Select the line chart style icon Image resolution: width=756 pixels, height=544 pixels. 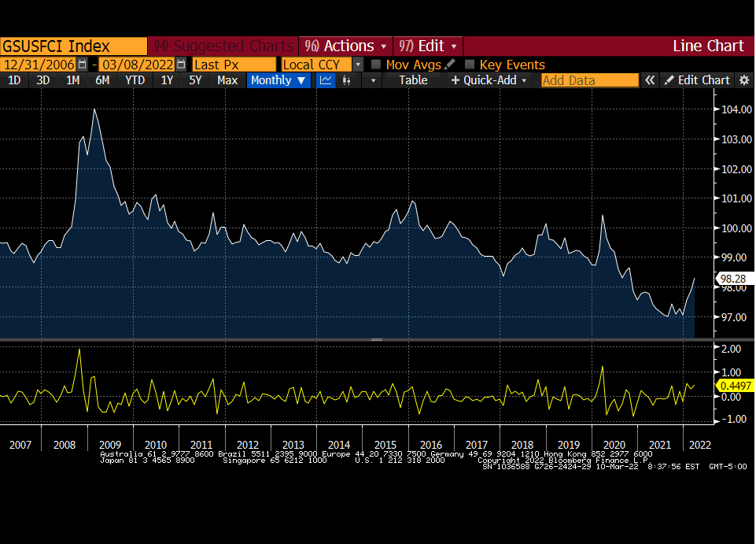pos(326,80)
